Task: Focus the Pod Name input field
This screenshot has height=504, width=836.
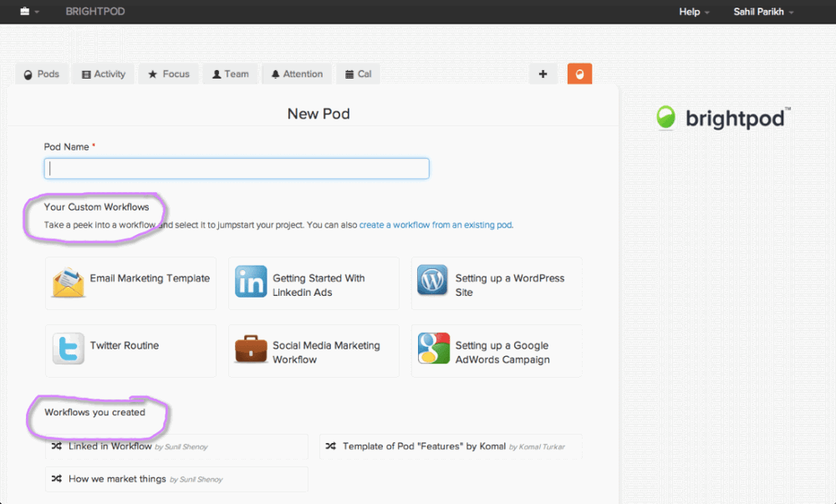Action: click(x=237, y=168)
